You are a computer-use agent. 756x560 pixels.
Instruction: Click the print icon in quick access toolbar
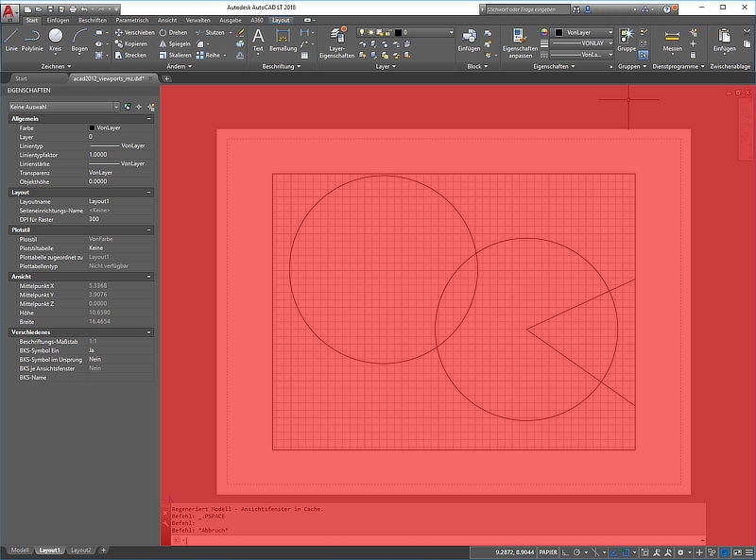click(73, 9)
